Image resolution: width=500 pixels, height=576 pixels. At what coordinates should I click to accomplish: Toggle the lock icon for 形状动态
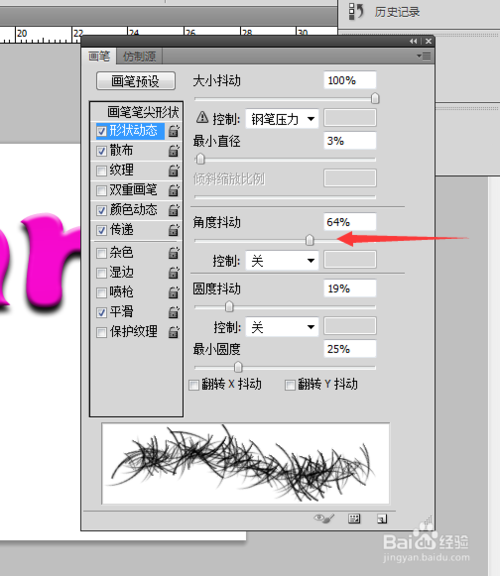(x=174, y=131)
